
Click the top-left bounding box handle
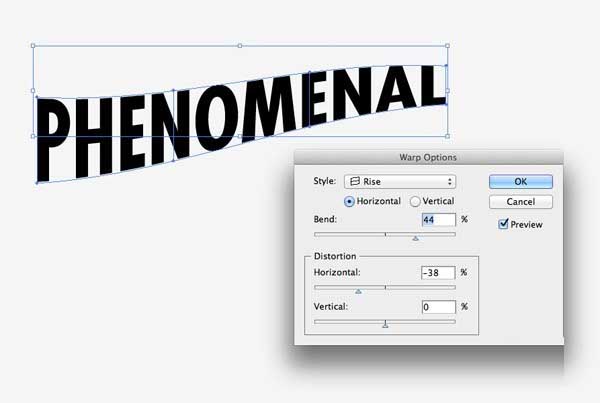click(x=33, y=46)
